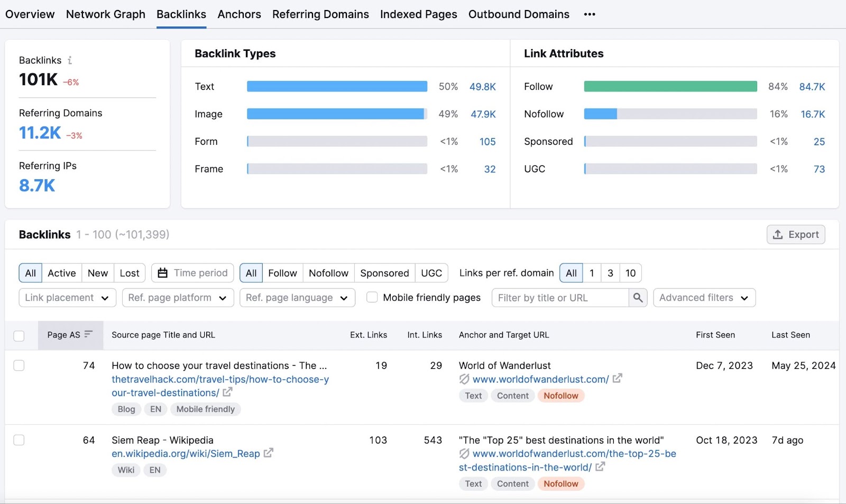Viewport: 846px width, 504px height.
Task: Select All link attribute filter
Action: point(251,273)
